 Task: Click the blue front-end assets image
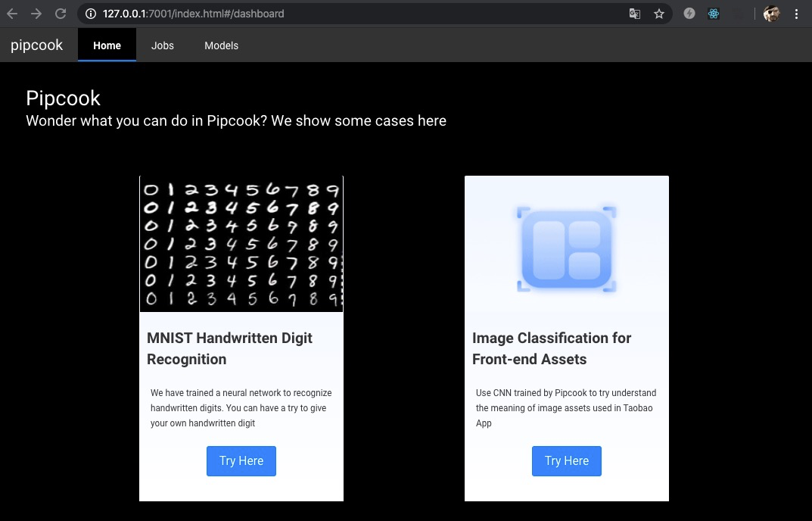tap(567, 250)
